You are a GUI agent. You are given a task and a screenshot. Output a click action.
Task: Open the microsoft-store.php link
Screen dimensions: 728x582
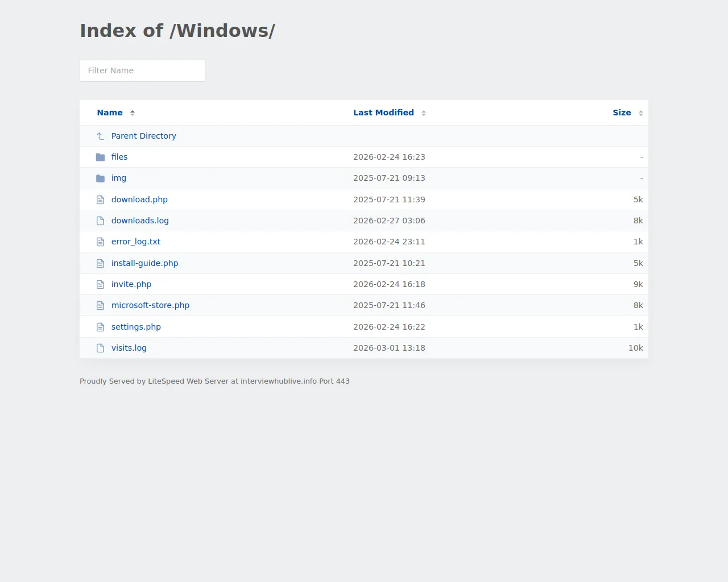(x=151, y=305)
